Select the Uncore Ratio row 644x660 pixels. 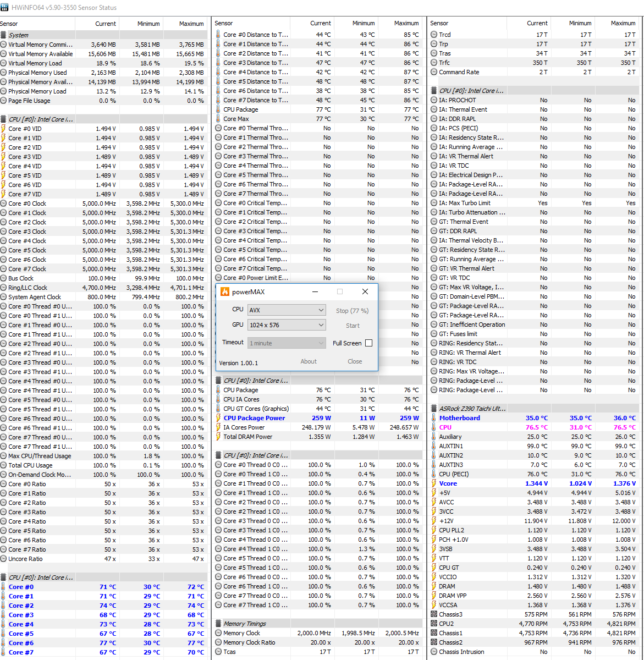pyautogui.click(x=103, y=559)
